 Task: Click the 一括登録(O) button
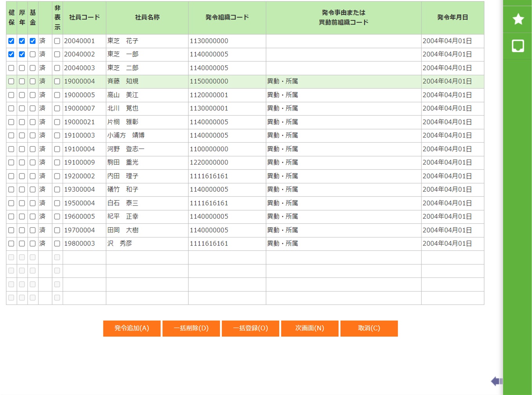pos(250,328)
